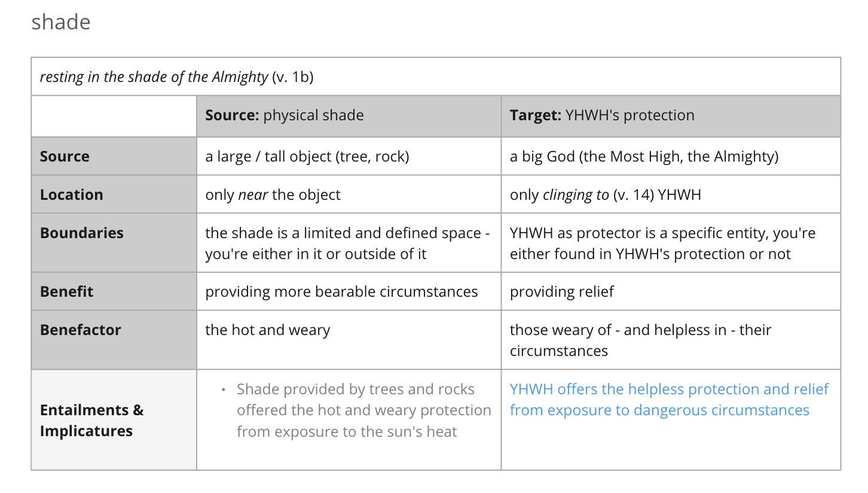
Task: Click the blue YHWH offers the helpless link
Action: coord(669,400)
